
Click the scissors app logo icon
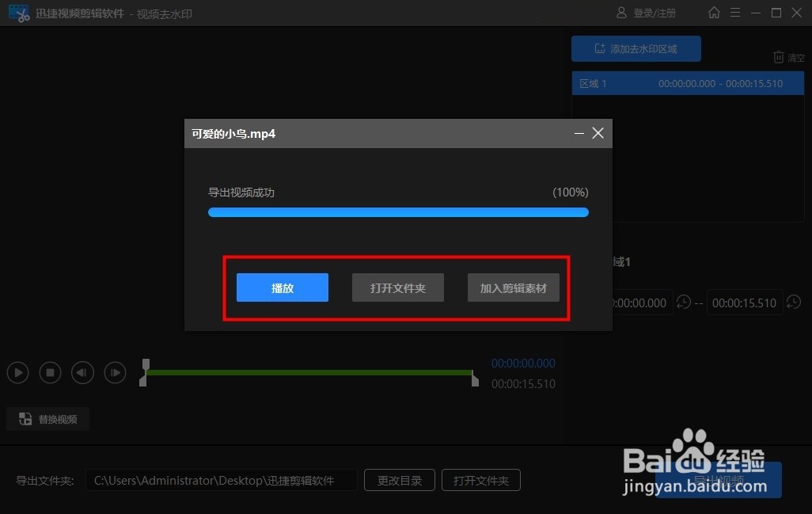(19, 13)
